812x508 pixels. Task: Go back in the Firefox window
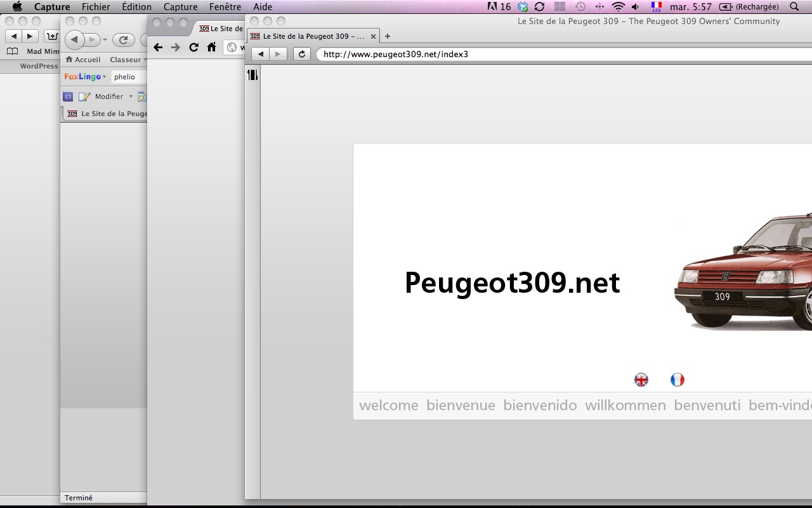pyautogui.click(x=74, y=39)
